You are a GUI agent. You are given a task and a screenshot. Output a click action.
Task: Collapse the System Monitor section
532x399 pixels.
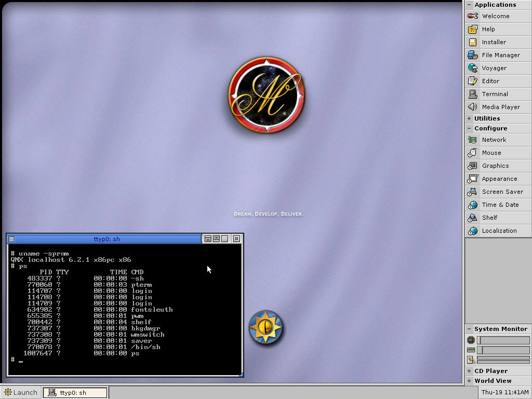(x=469, y=329)
